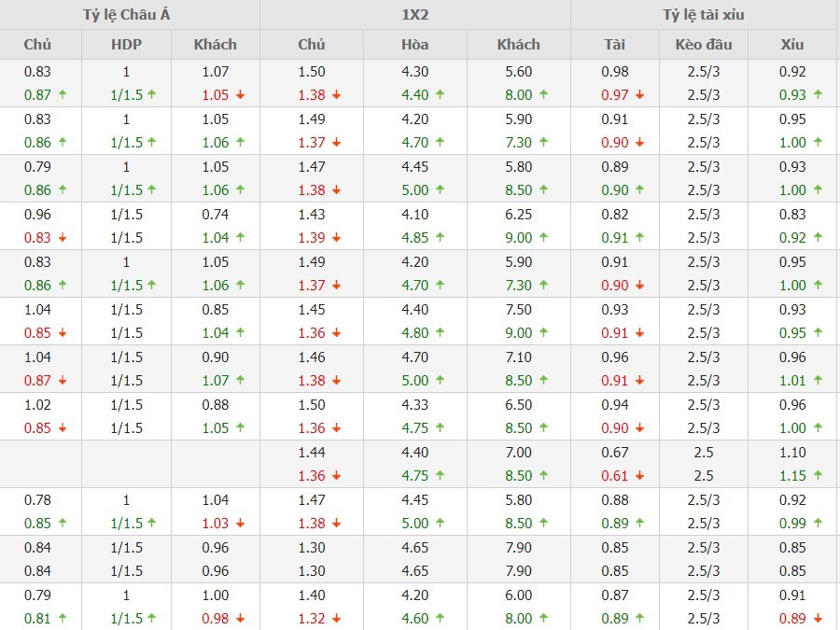Image resolution: width=840 pixels, height=630 pixels.
Task: Click the Xỉu column header
Action: click(793, 44)
